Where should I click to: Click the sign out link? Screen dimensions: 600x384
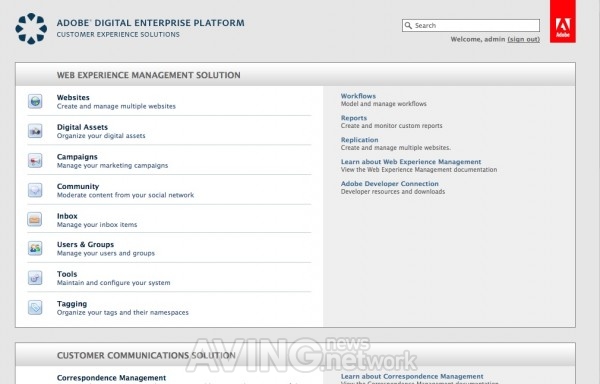point(523,39)
